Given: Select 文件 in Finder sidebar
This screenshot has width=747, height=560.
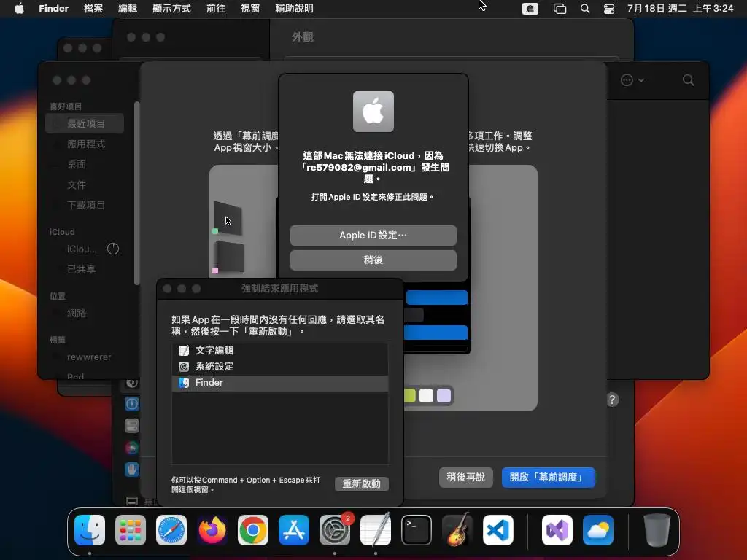Looking at the screenshot, I should point(85,184).
